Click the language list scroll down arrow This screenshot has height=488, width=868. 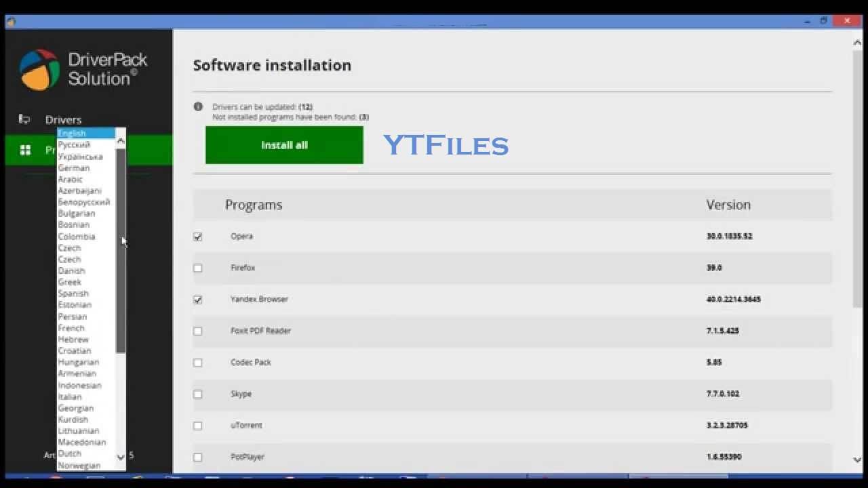pos(121,457)
